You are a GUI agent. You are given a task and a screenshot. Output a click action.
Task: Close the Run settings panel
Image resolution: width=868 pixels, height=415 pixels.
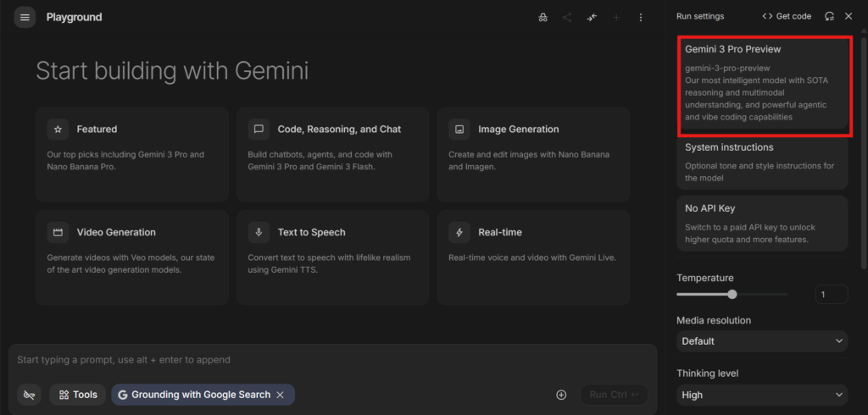tap(849, 16)
